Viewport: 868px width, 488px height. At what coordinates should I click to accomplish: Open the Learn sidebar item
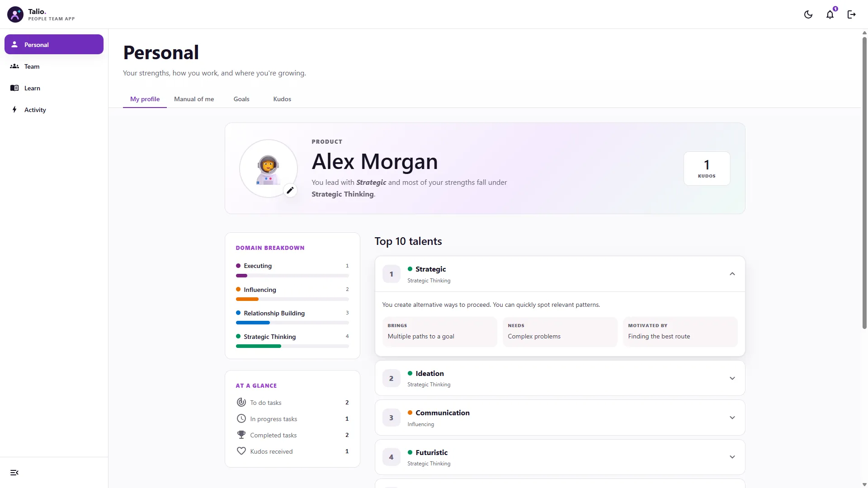(x=54, y=88)
